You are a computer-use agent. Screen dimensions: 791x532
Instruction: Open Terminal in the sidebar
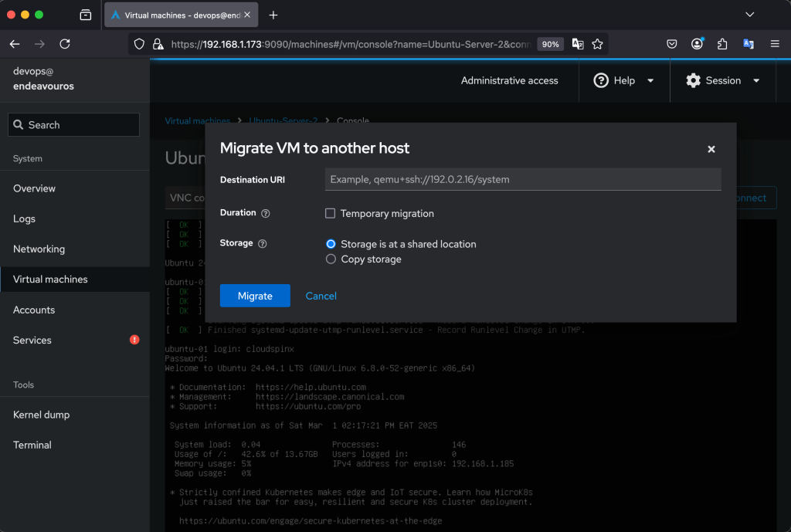75,446
